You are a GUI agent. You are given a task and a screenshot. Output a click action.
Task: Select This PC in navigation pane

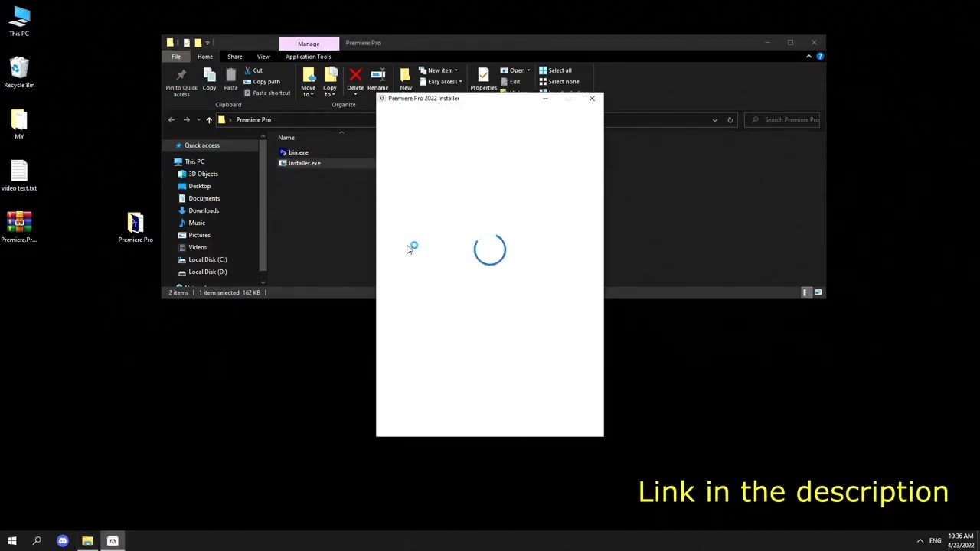[194, 161]
